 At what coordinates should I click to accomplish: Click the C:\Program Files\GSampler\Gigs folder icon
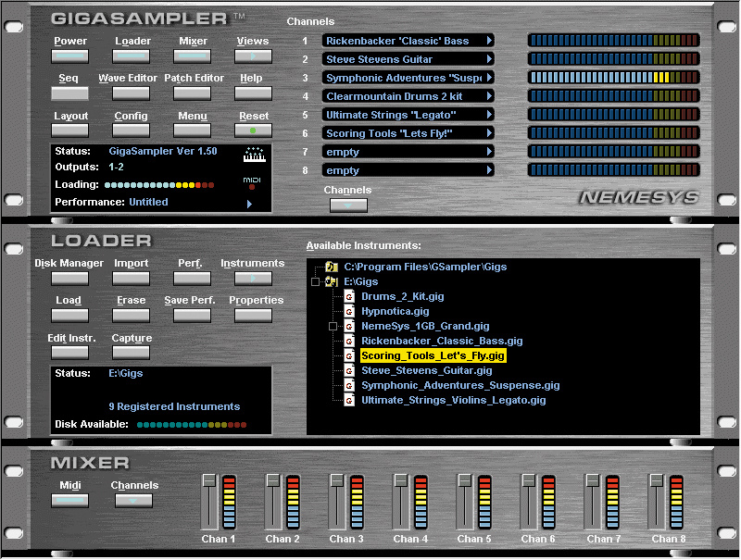tap(331, 267)
